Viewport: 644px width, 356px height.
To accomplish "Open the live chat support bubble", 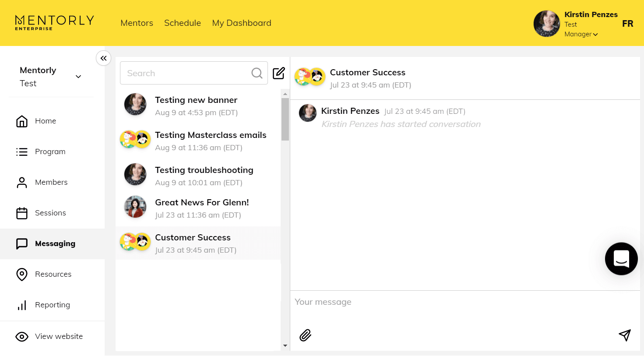I will coord(621,259).
